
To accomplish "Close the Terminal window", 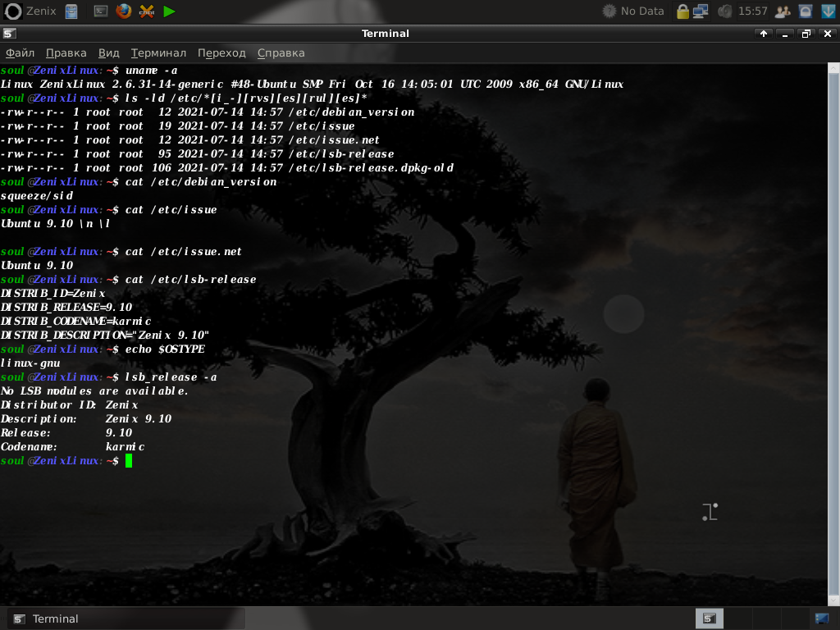I will (x=828, y=34).
